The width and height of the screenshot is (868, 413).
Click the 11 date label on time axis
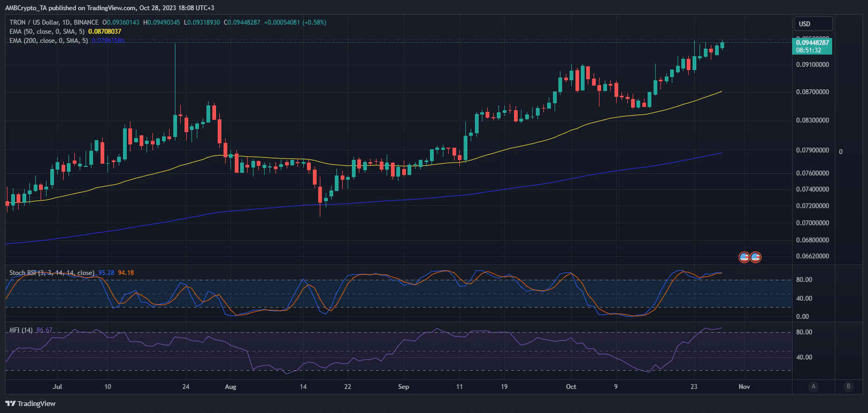459,387
